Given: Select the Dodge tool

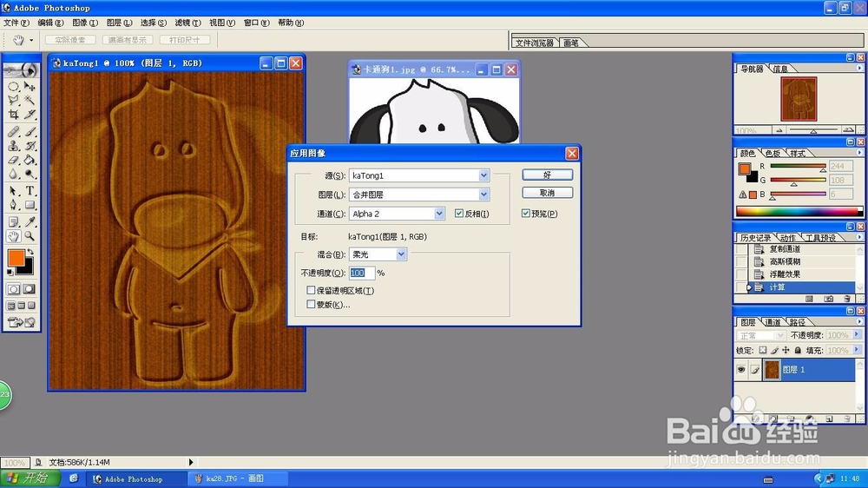Looking at the screenshot, I should click(30, 174).
